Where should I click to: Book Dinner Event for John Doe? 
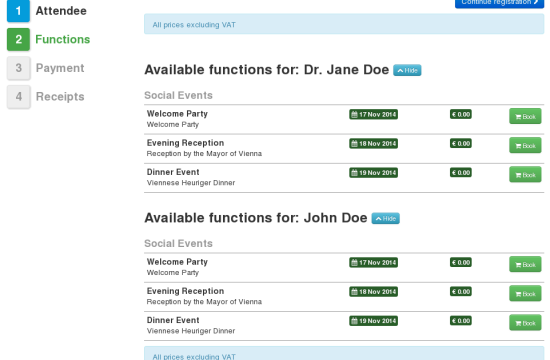[x=525, y=322]
